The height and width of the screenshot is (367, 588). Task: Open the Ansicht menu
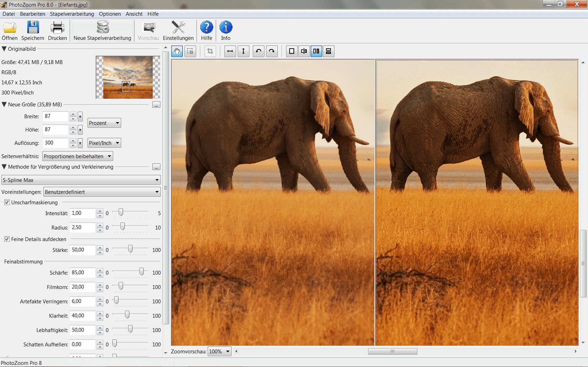(134, 14)
